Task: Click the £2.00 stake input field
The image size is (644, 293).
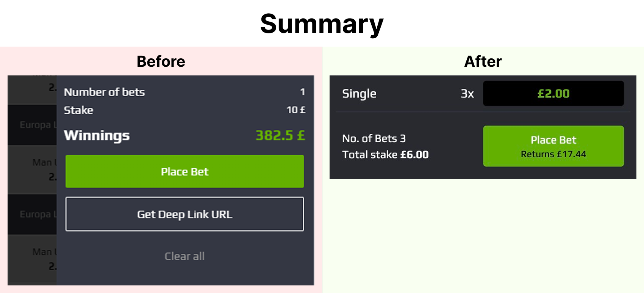Action: (553, 94)
